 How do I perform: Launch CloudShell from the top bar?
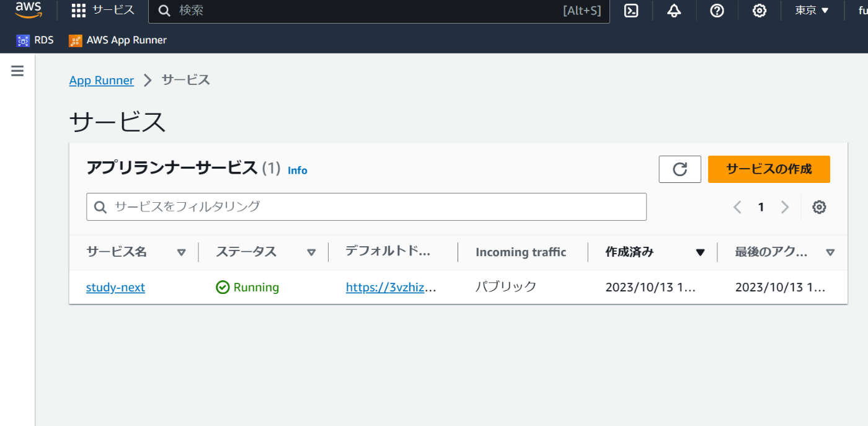[x=631, y=11]
